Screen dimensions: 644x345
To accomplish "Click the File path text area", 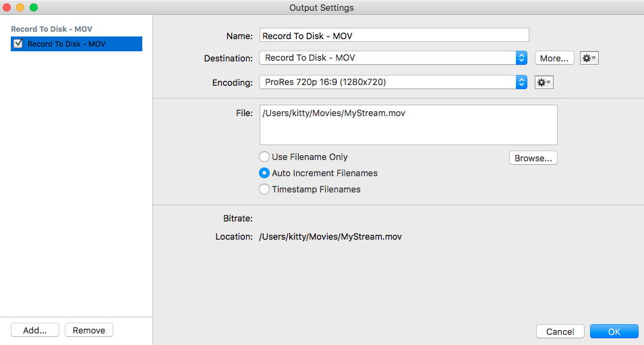I will pyautogui.click(x=408, y=125).
